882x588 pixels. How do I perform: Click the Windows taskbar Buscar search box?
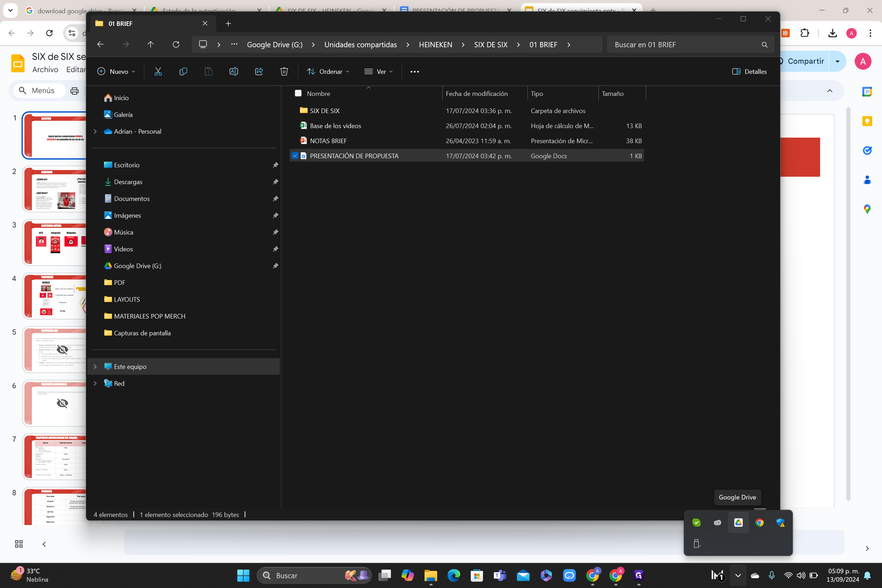point(314,575)
